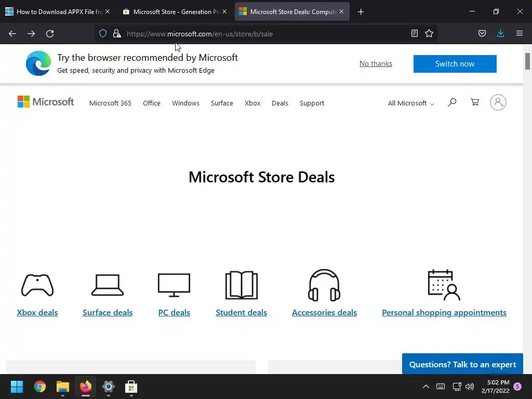Sign in via the account avatar icon
Image resolution: width=532 pixels, height=399 pixels.
click(x=498, y=102)
